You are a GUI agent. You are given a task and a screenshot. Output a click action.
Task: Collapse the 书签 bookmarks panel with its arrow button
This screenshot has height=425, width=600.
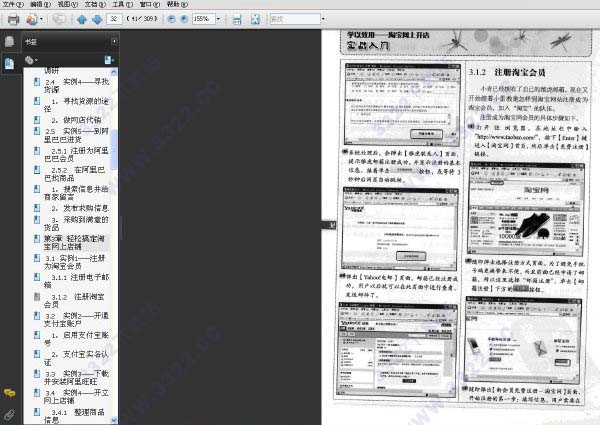pos(114,41)
